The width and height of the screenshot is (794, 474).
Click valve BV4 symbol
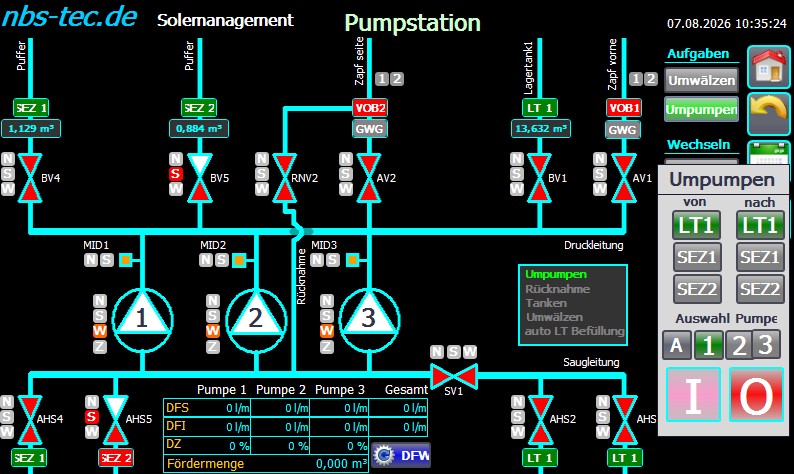point(30,178)
